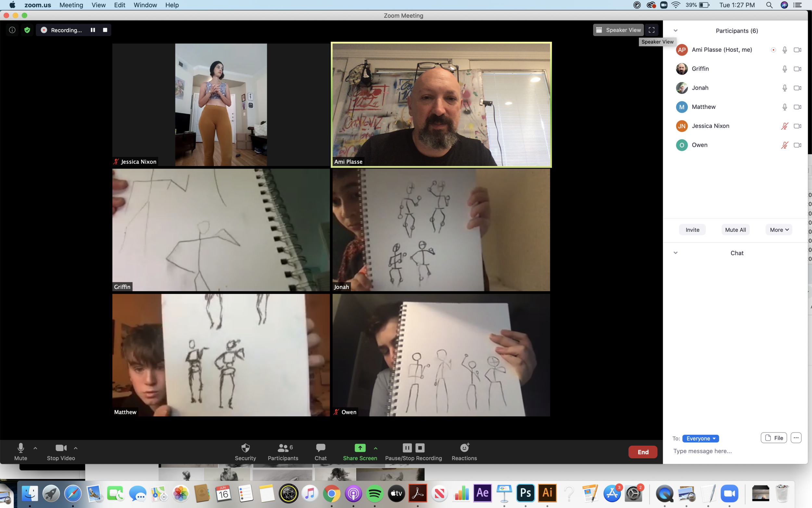Screen dimensions: 812x508
Task: Open the Window menu
Action: pos(145,5)
